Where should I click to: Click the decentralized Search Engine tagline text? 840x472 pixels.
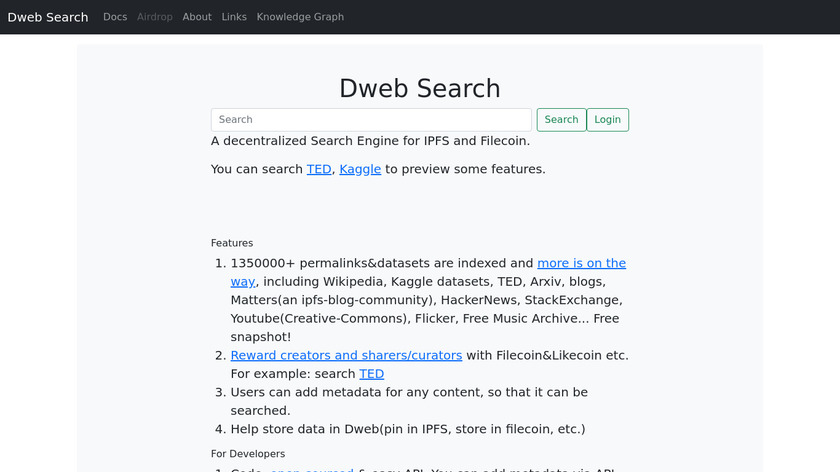370,141
